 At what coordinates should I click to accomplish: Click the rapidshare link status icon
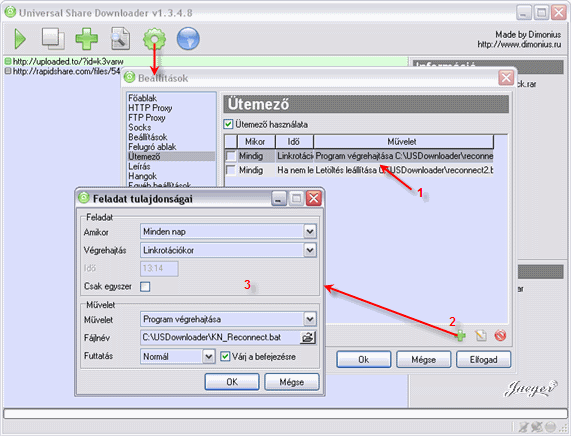pos(8,71)
